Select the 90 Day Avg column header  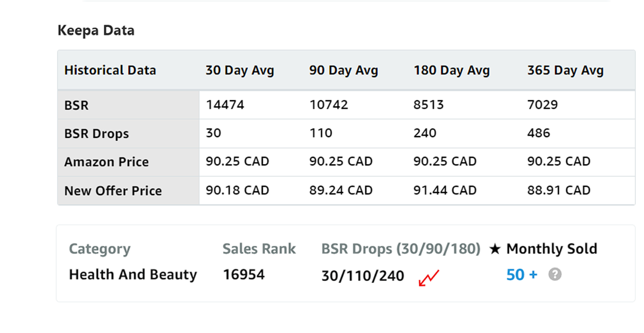pos(343,70)
